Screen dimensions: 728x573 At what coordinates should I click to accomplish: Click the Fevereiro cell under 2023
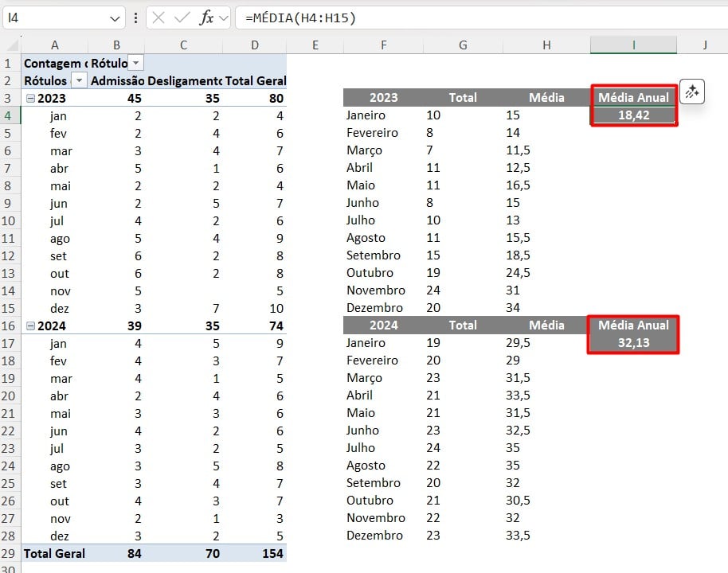click(x=372, y=133)
